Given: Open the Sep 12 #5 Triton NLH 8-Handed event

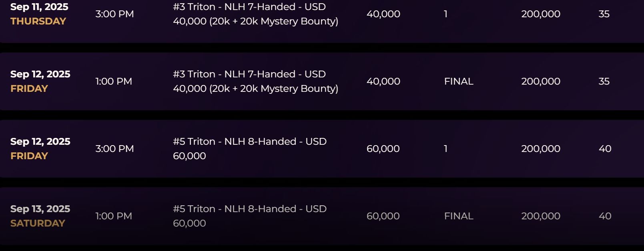Looking at the screenshot, I should (x=250, y=149).
